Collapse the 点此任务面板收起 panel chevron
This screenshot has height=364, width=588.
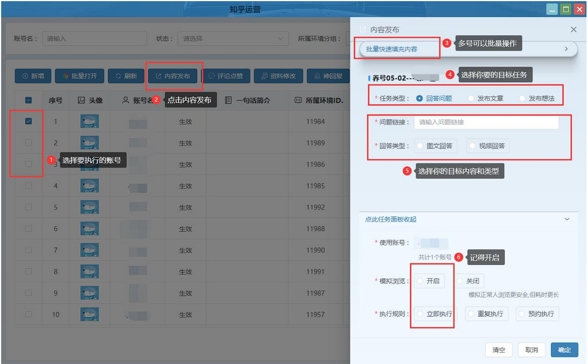point(567,219)
